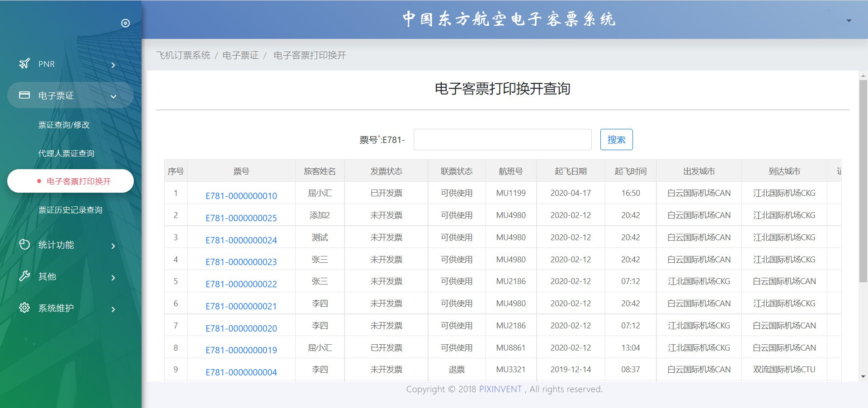Open ticket link E781-0000000010
868x408 pixels.
pyautogui.click(x=241, y=196)
